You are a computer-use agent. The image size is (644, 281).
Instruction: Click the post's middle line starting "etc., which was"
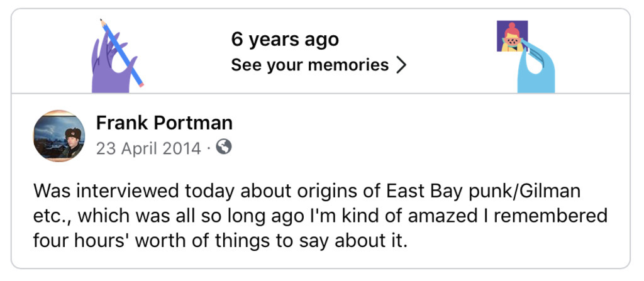point(319,216)
